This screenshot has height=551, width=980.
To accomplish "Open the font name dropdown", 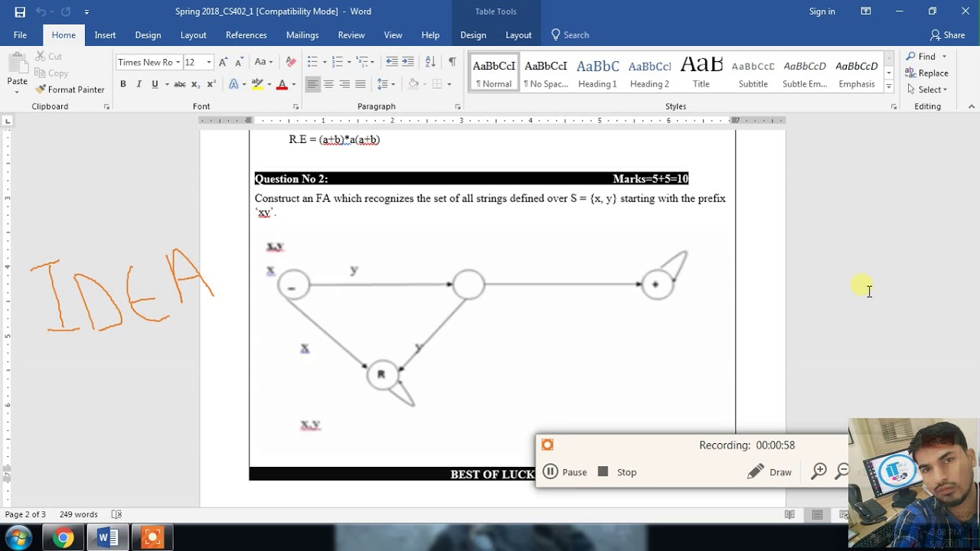I will 178,62.
